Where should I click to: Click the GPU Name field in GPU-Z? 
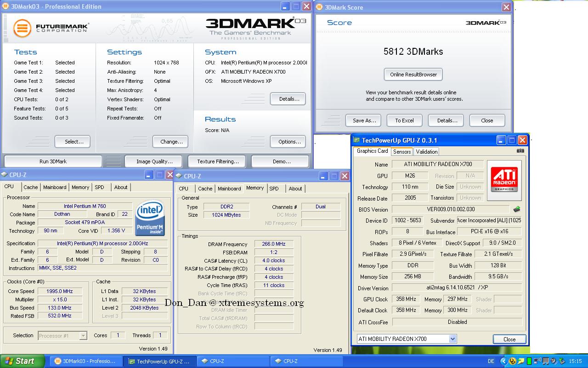click(x=438, y=164)
